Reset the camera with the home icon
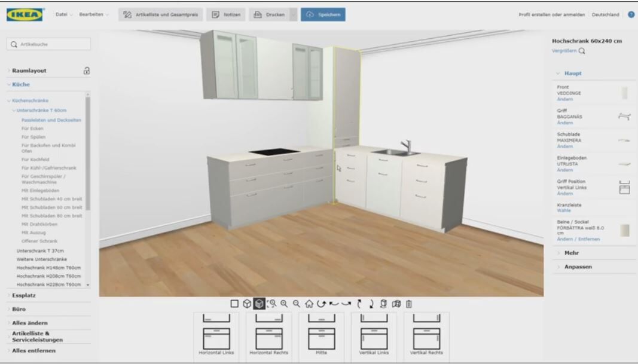Viewport: 638px width, 364px height. point(310,303)
